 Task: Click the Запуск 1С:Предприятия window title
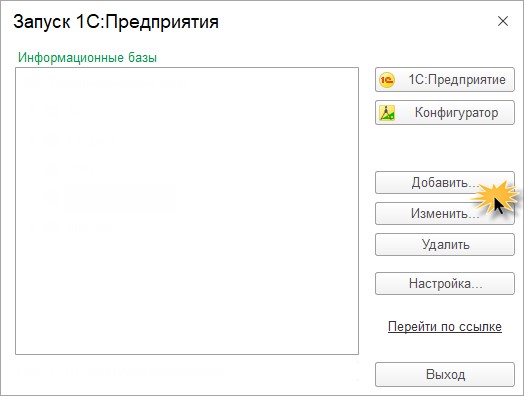116,22
